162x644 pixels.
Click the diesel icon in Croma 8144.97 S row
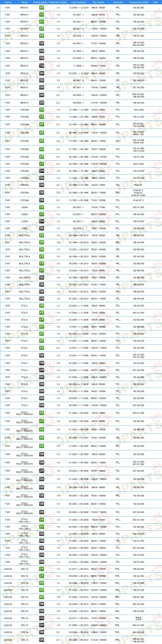(42, 200)
